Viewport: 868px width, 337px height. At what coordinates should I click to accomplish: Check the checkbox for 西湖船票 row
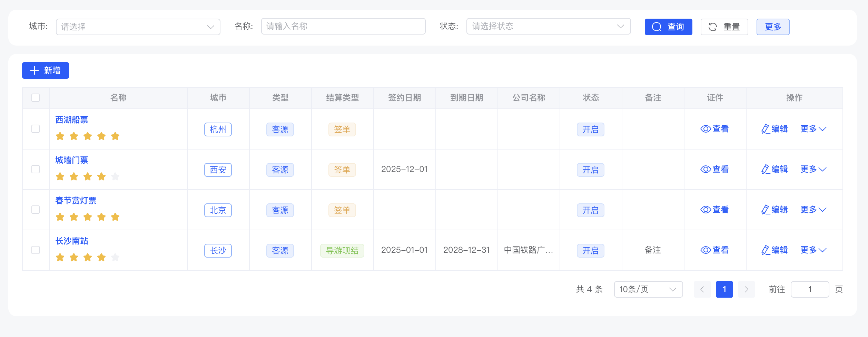pyautogui.click(x=36, y=129)
